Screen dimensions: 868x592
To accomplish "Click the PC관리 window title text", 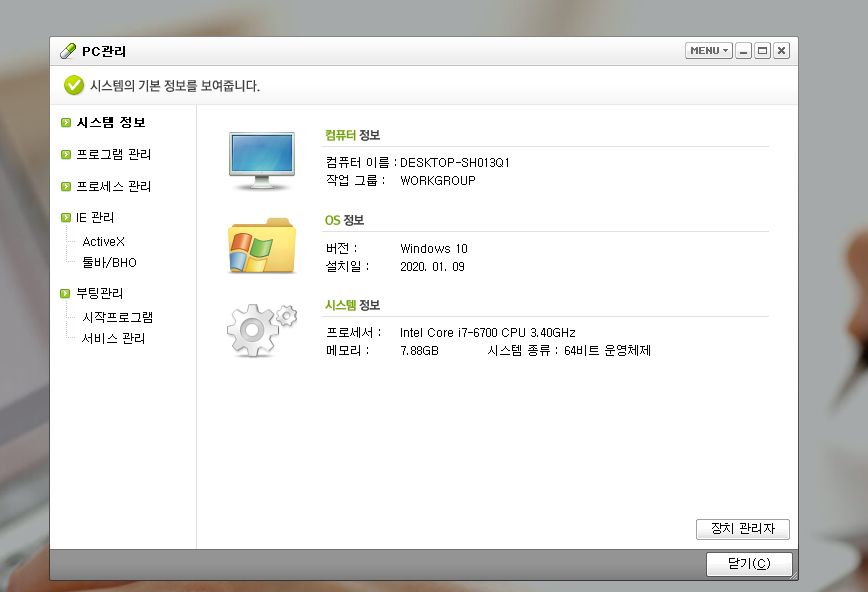I will [104, 52].
